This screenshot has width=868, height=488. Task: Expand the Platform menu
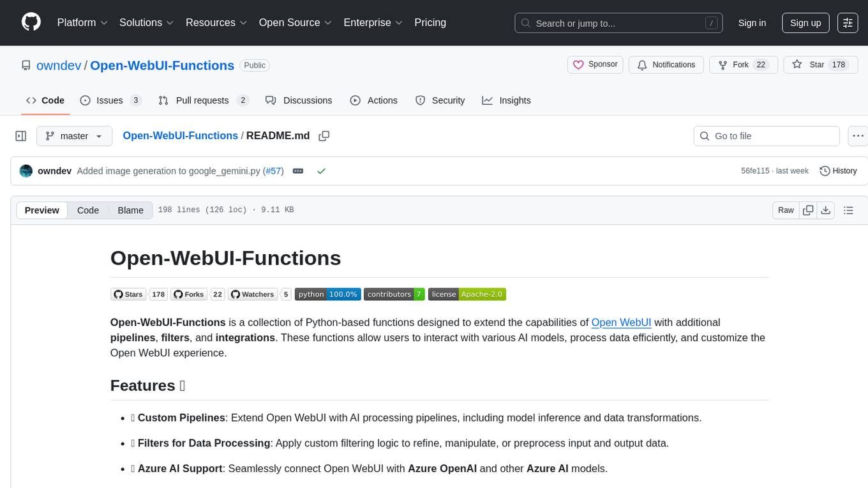[x=82, y=22]
